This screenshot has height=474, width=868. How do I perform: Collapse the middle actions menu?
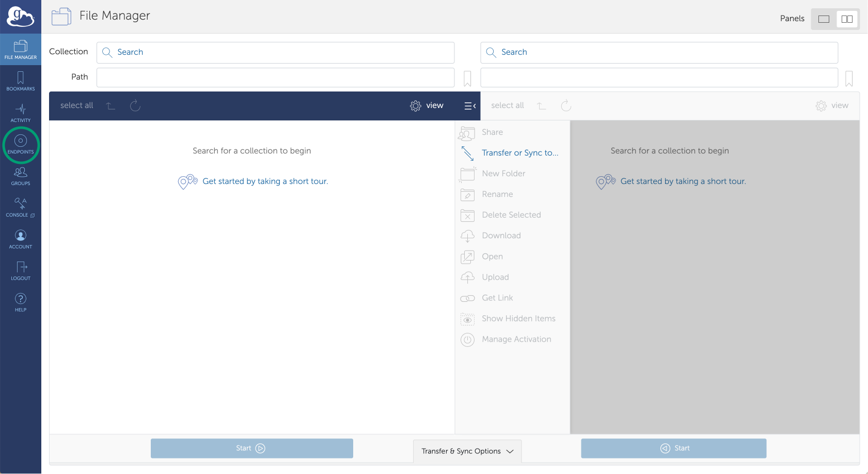click(x=470, y=106)
